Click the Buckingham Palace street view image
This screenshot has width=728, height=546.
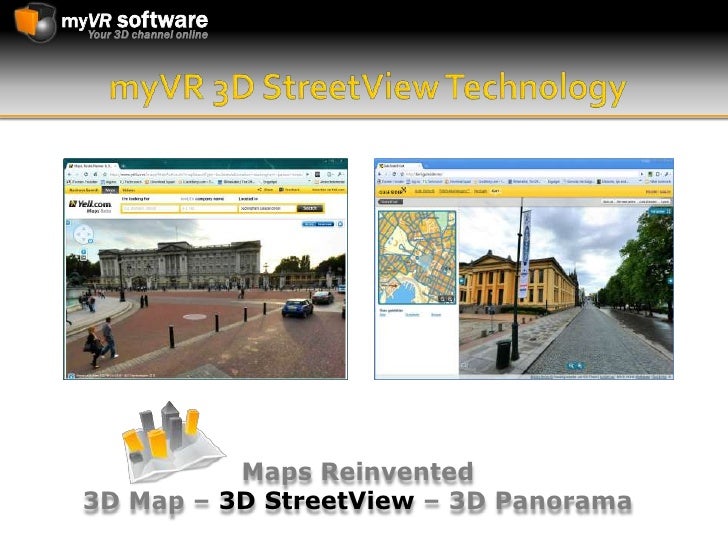point(206,299)
